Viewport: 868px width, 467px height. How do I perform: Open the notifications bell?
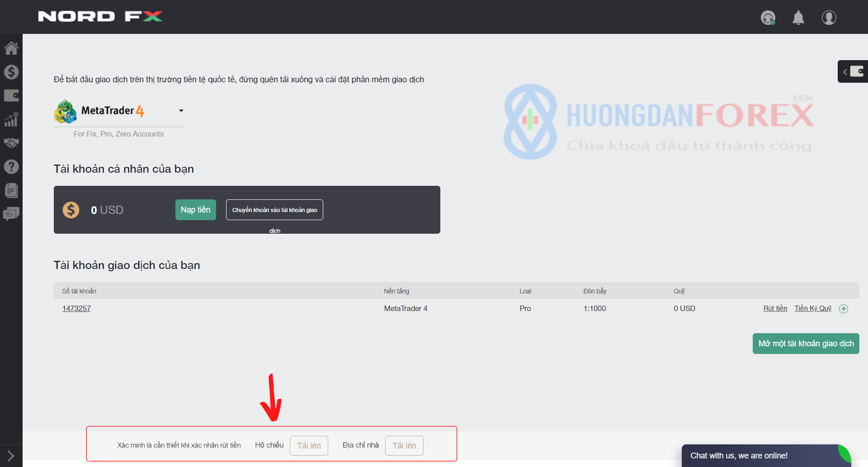[x=798, y=18]
